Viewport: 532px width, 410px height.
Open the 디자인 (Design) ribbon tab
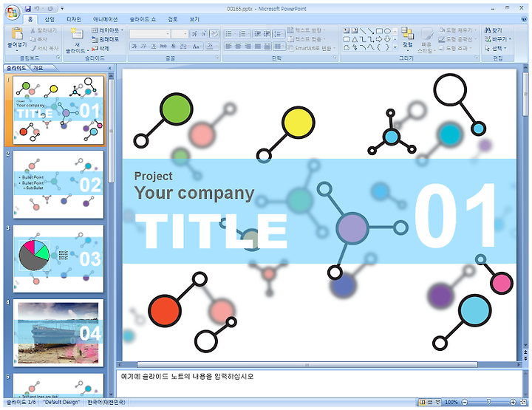click(x=74, y=19)
